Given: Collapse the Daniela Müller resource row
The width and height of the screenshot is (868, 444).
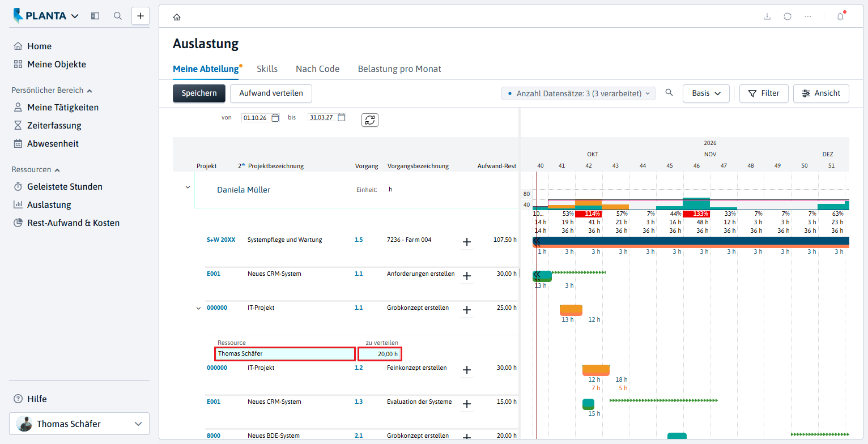Looking at the screenshot, I should pyautogui.click(x=188, y=187).
